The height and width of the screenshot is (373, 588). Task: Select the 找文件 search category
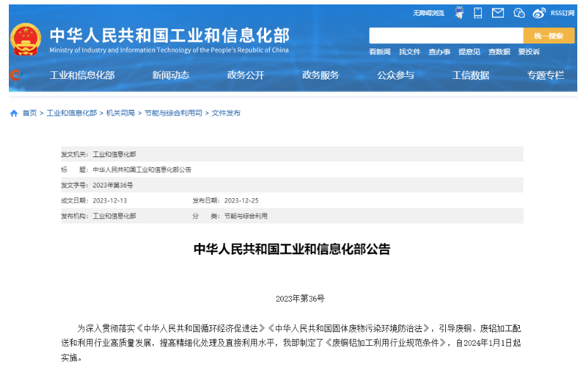[x=409, y=52]
